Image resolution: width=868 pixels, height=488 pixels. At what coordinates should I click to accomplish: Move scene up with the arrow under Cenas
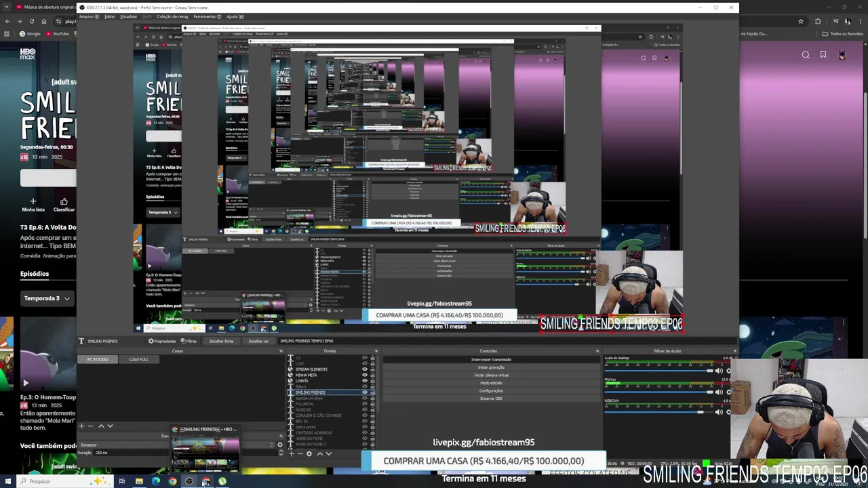coord(101,426)
